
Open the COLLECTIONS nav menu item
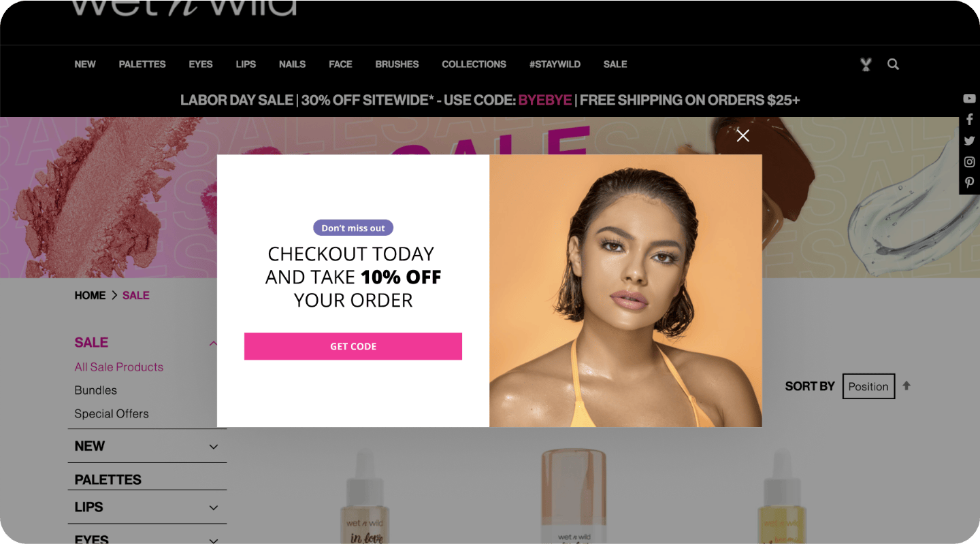click(474, 64)
